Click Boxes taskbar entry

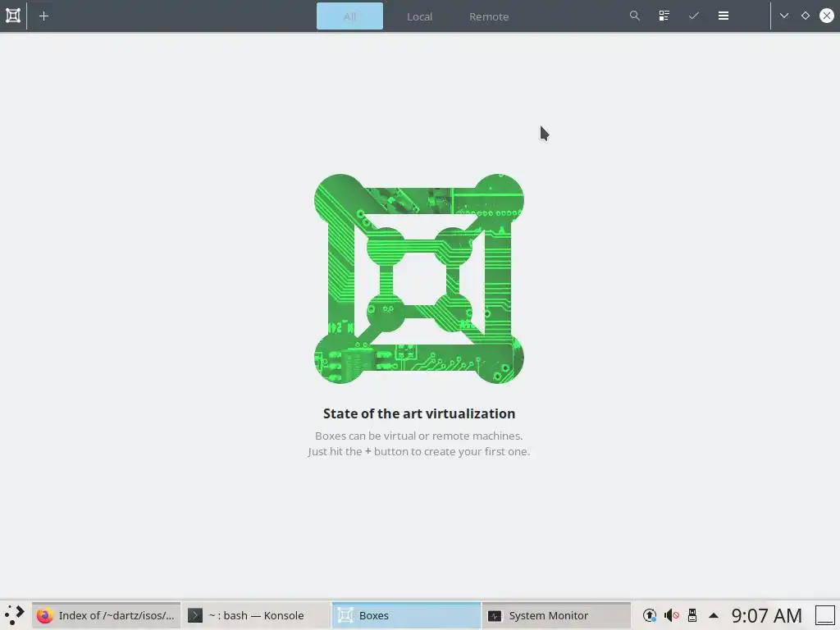coord(406,615)
